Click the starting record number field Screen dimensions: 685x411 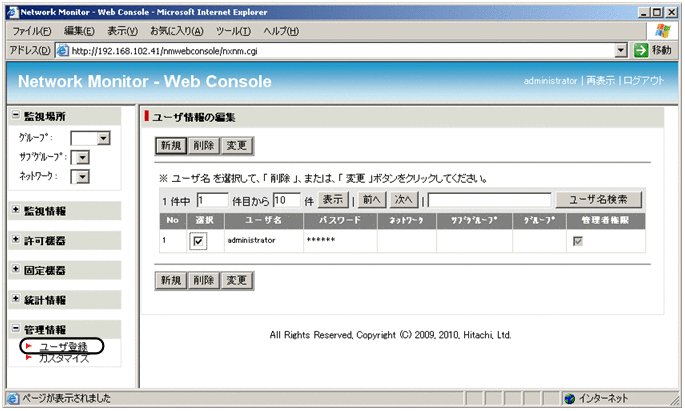click(x=212, y=200)
